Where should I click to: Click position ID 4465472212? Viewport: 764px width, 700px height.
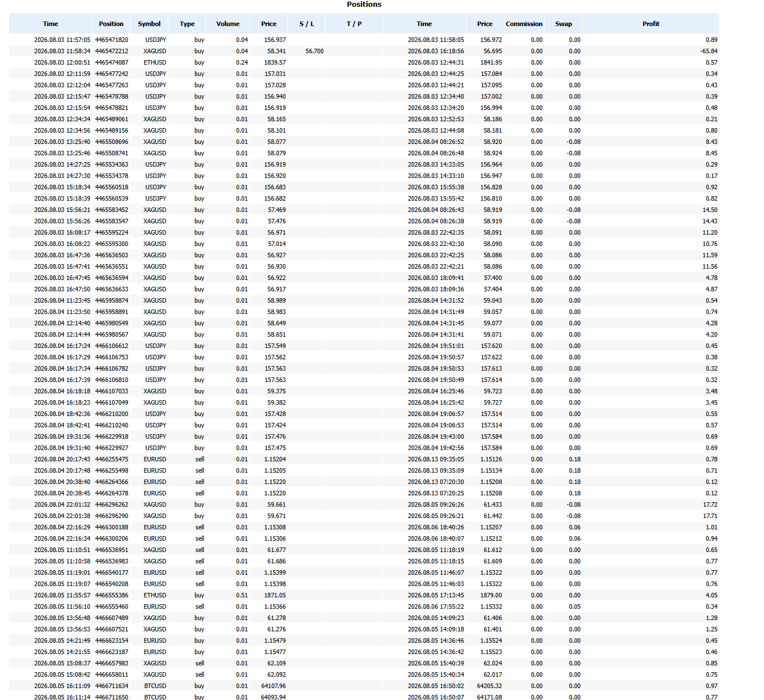pos(112,51)
